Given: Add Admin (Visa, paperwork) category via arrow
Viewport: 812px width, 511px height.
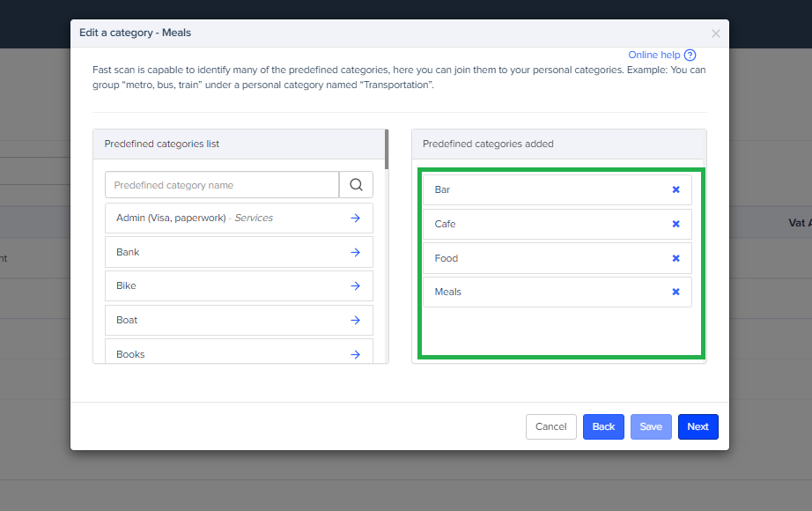Looking at the screenshot, I should (355, 218).
